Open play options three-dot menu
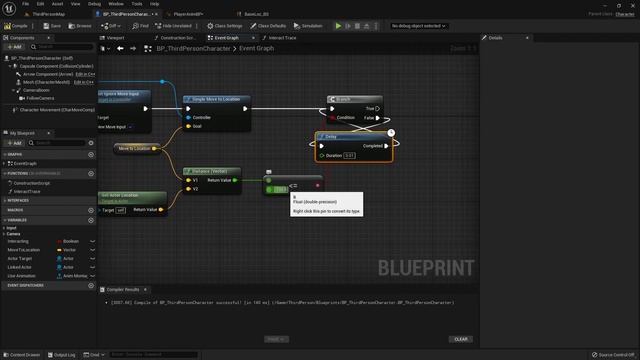640x360 pixels. pos(376,26)
